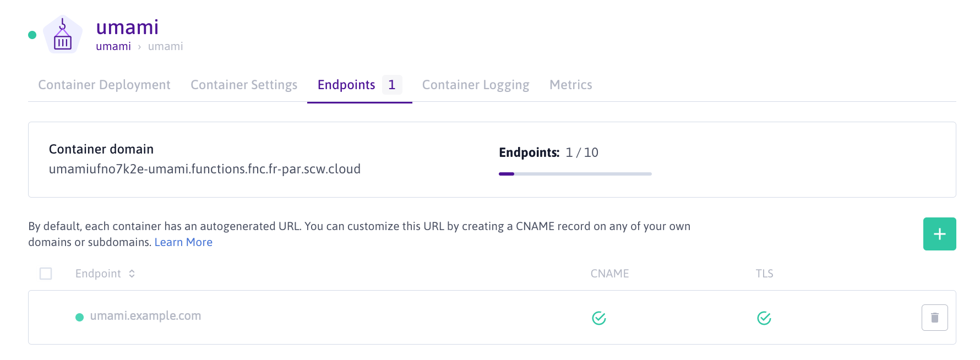Click the Endpoints count badge
The height and width of the screenshot is (360, 980).
point(392,85)
